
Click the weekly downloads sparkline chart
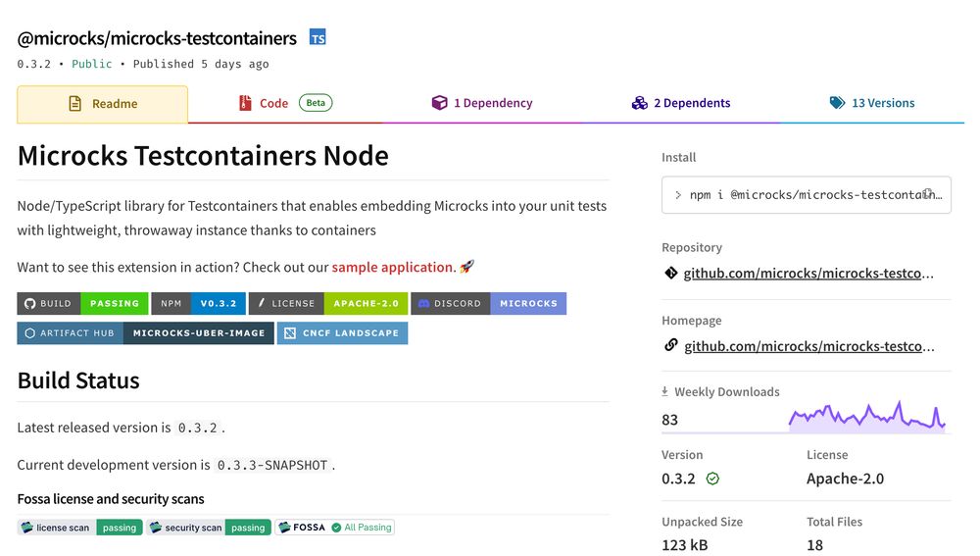tap(867, 416)
